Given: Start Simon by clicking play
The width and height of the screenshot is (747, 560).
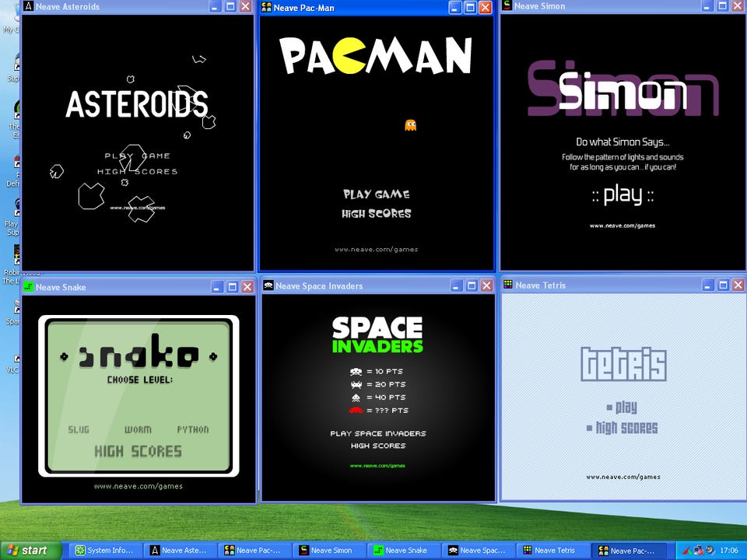Looking at the screenshot, I should [622, 194].
